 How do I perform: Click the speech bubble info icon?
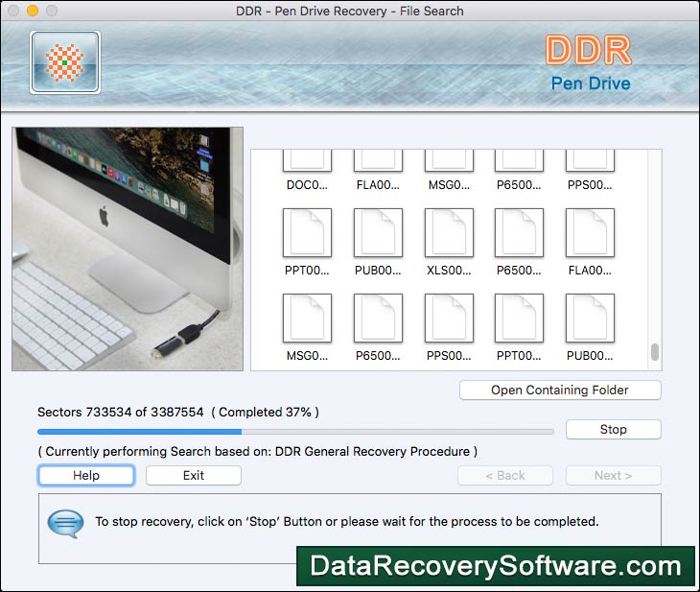(66, 523)
